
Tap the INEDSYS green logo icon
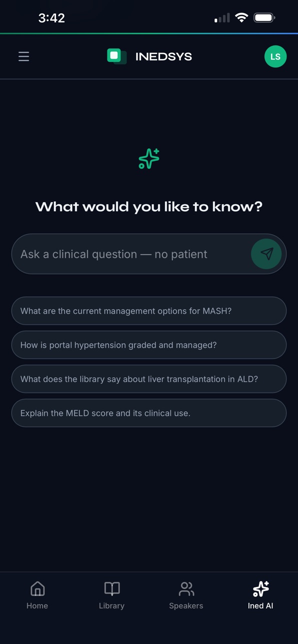click(x=117, y=56)
